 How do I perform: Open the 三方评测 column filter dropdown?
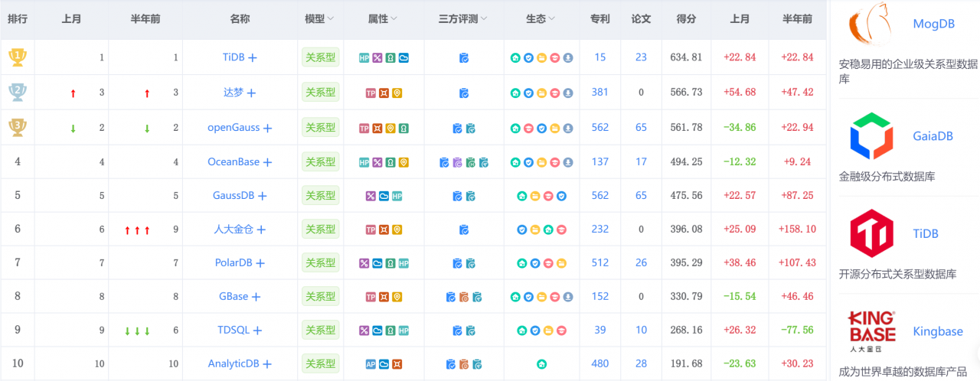(x=484, y=19)
